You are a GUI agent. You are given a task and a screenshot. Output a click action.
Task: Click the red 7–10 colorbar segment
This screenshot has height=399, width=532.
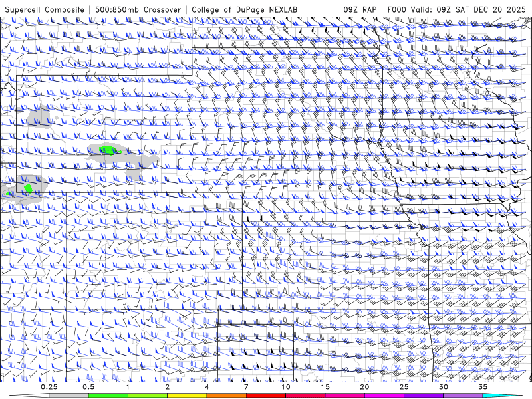point(265,396)
